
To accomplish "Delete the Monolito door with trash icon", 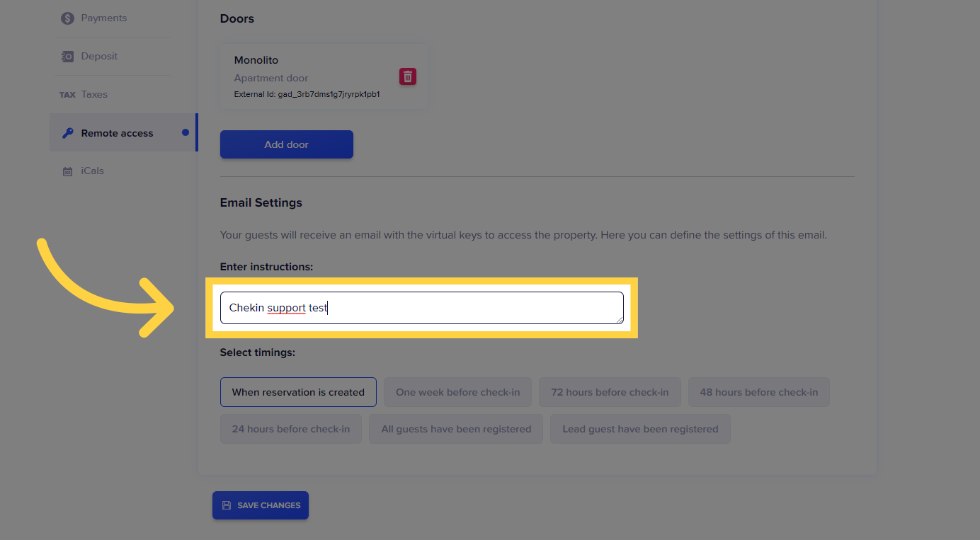I will (x=408, y=76).
